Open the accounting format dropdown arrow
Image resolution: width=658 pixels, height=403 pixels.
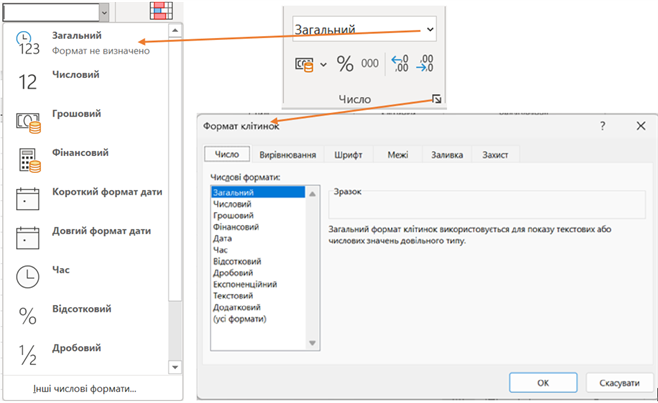(x=323, y=64)
